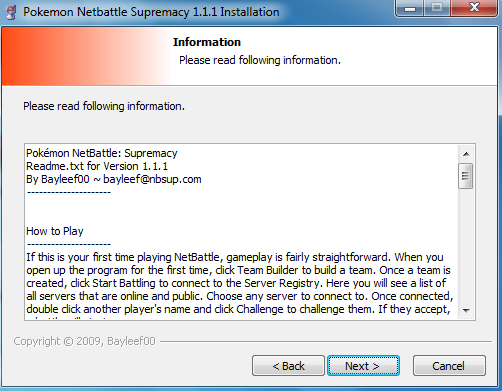
Task: Click the Pokemon Netbattle installer title bar icon
Action: pyautogui.click(x=12, y=12)
